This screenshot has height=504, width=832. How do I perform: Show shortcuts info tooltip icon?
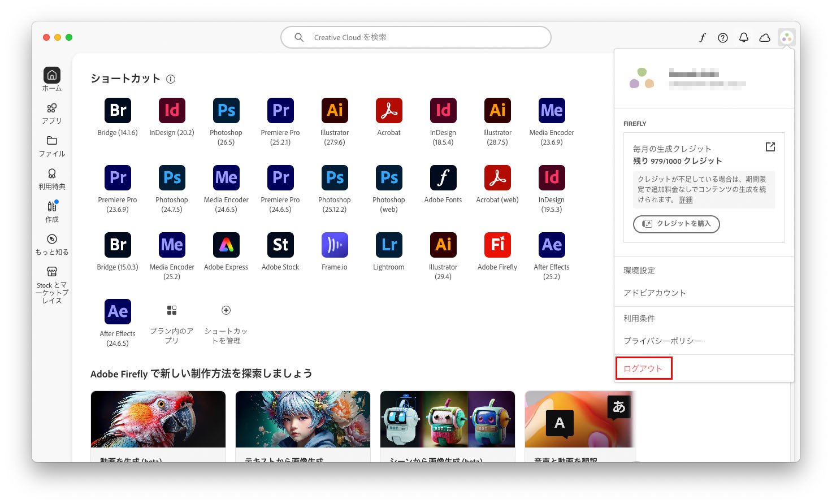click(171, 79)
